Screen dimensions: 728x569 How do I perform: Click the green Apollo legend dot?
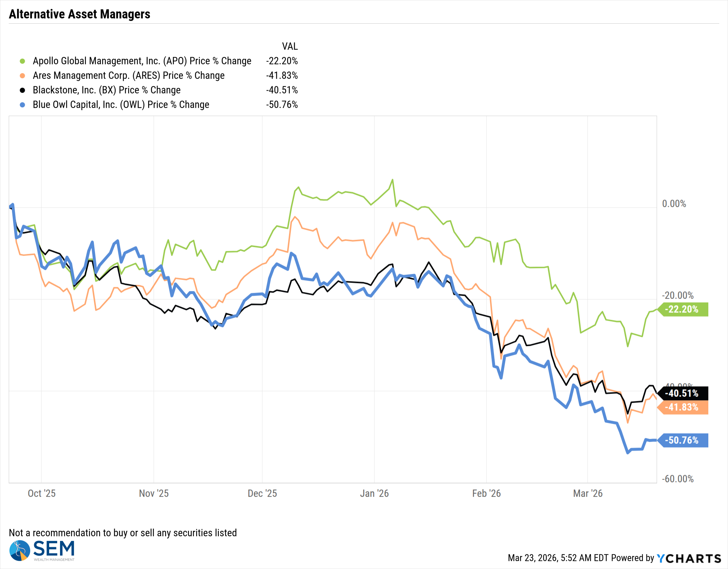(23, 61)
